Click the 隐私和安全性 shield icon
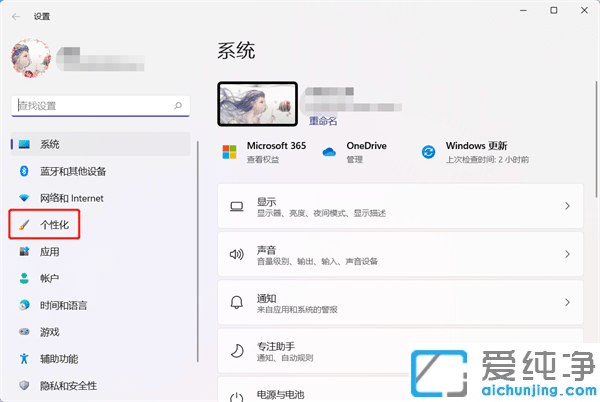 click(x=24, y=385)
